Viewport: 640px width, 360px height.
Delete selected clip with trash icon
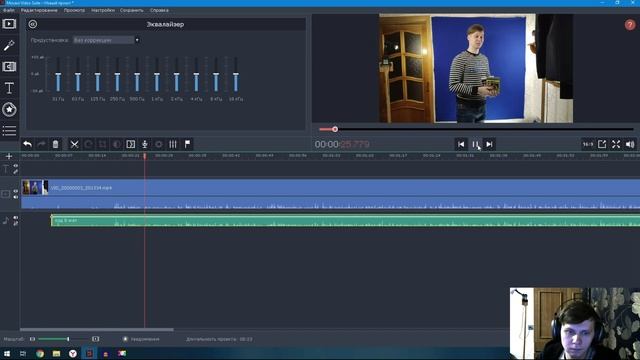tap(56, 144)
